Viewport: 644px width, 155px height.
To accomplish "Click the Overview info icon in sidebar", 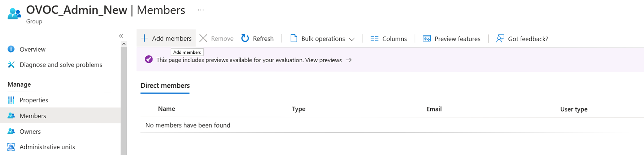I will (11, 49).
